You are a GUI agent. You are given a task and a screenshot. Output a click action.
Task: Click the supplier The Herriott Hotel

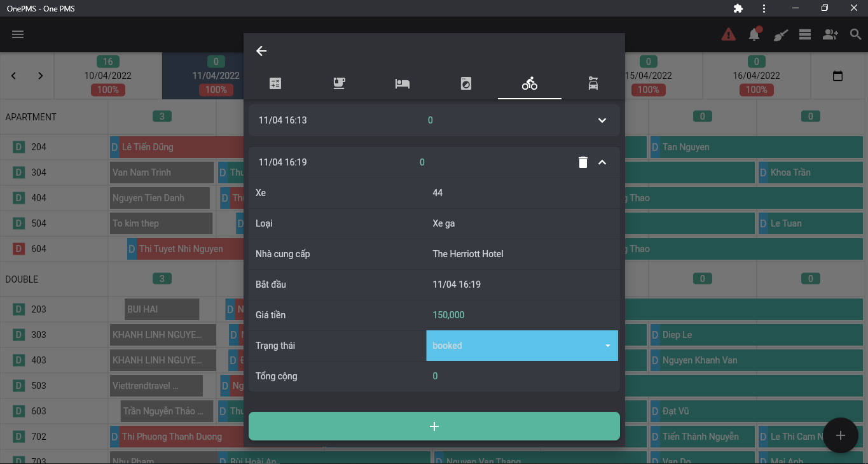(x=468, y=254)
